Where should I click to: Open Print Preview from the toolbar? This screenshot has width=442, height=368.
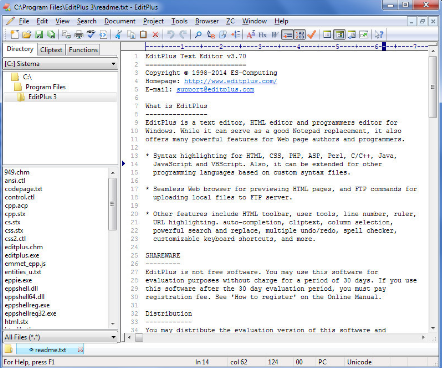click(x=67, y=34)
